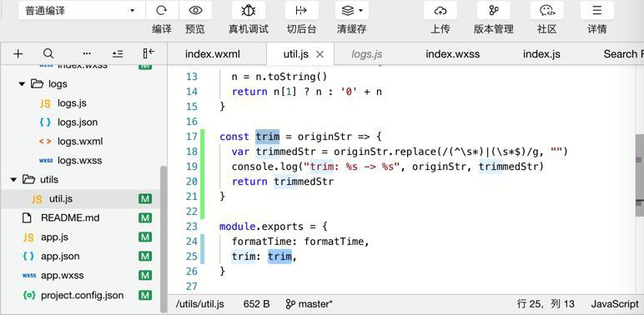
Task: Click the 652 B file size
Action: [x=256, y=304]
